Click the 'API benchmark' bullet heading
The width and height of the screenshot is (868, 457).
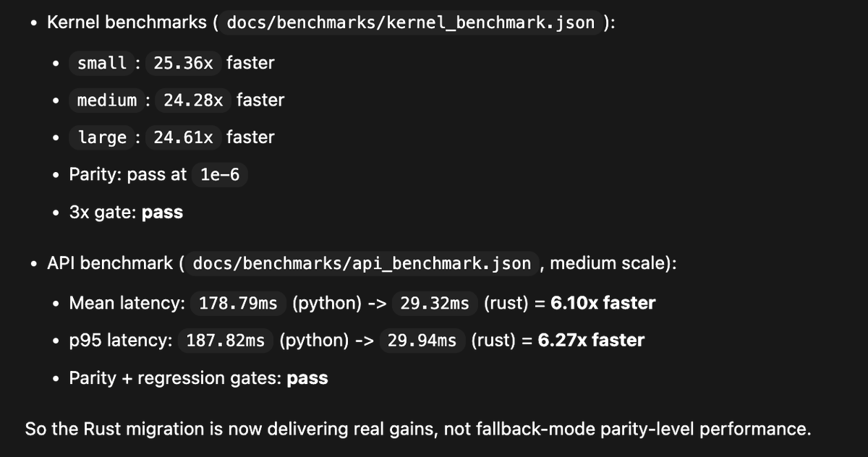[x=110, y=263]
